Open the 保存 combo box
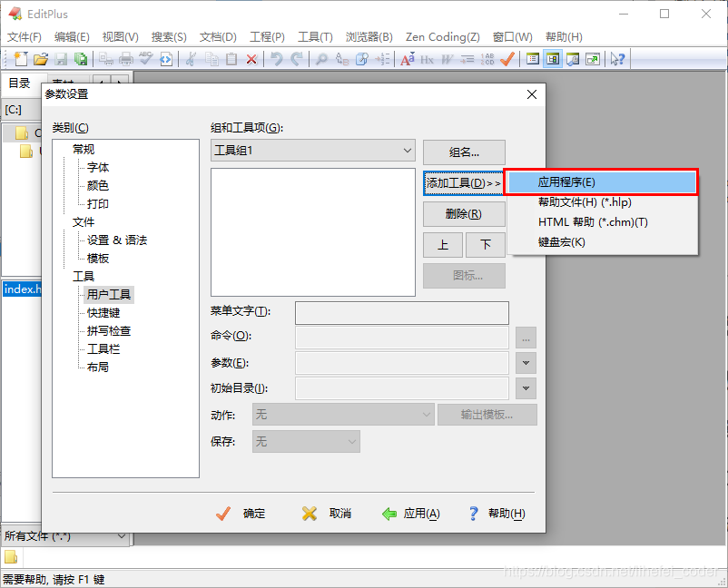The image size is (728, 588). coord(306,441)
